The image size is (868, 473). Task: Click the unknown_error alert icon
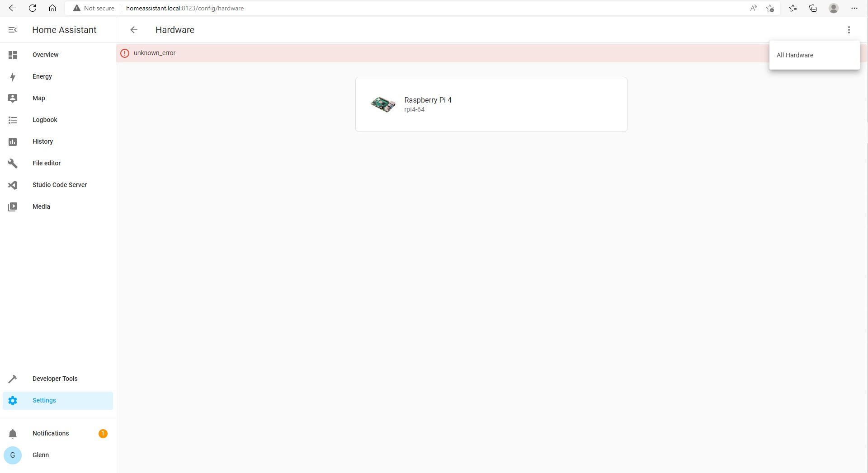click(x=125, y=53)
